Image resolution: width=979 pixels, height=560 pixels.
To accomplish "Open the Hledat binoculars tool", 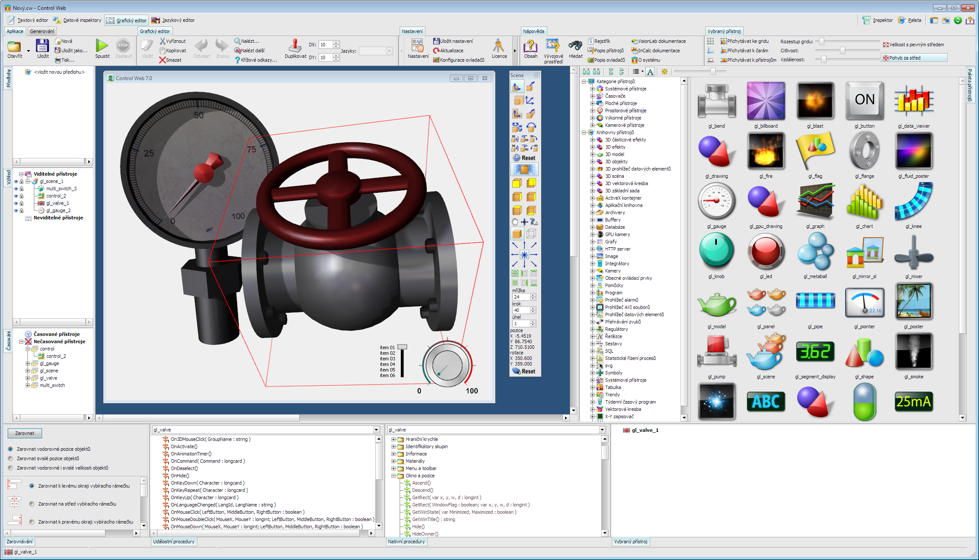I will tap(575, 45).
